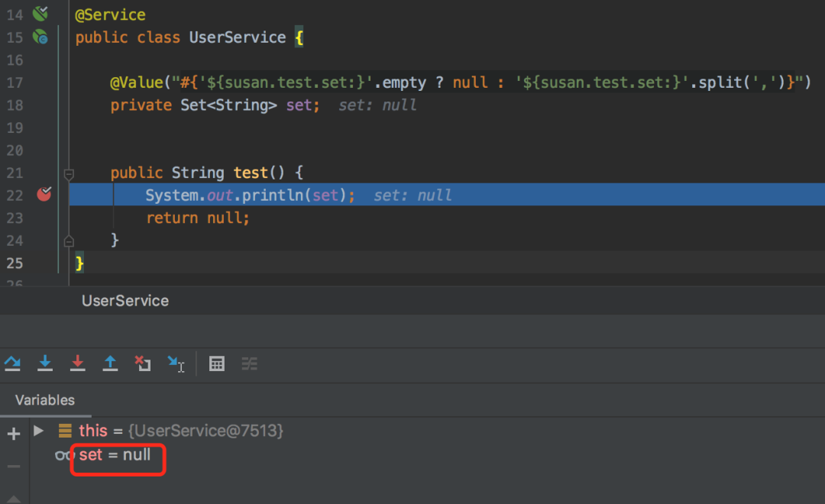Viewport: 825px width, 504px height.
Task: Click the Force Step Into red arrow
Action: tap(78, 363)
